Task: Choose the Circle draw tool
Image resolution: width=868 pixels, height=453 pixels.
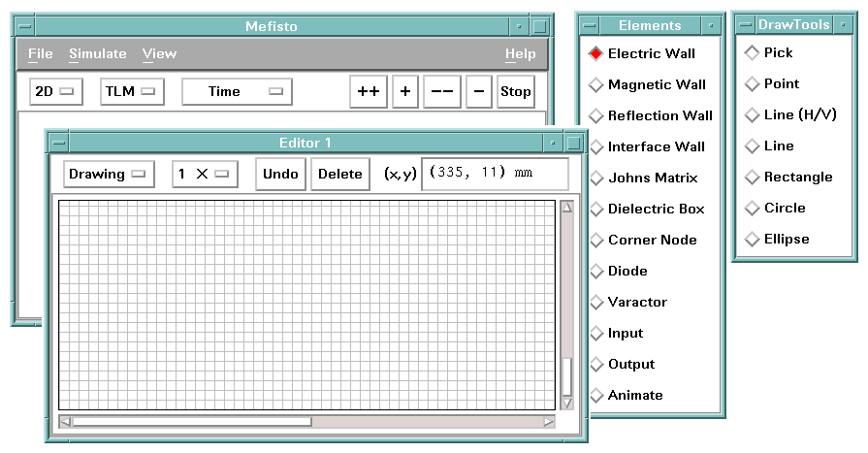Action: (775, 208)
